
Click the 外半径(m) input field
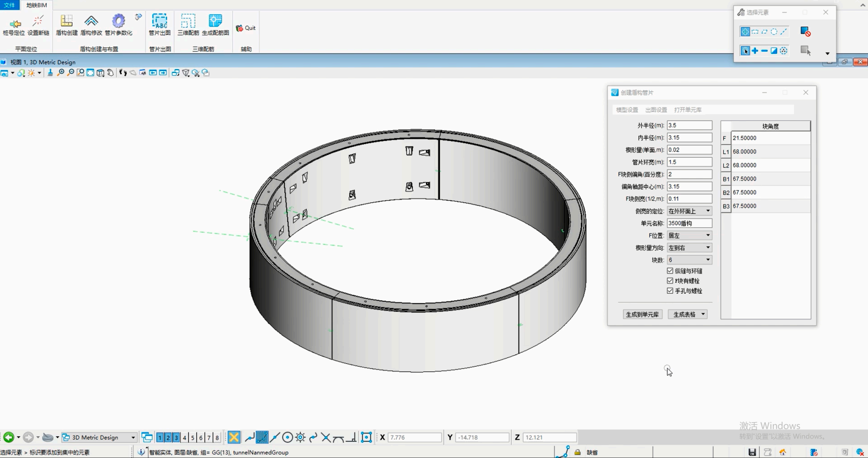pyautogui.click(x=689, y=126)
